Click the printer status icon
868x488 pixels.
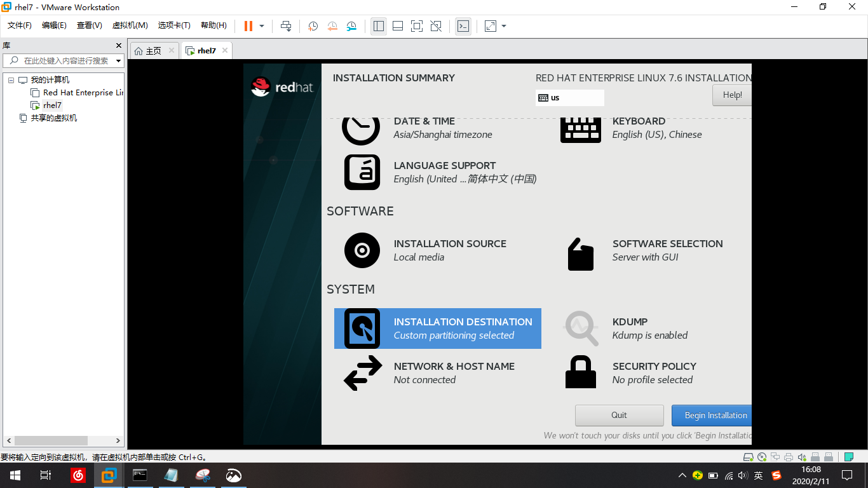point(789,457)
